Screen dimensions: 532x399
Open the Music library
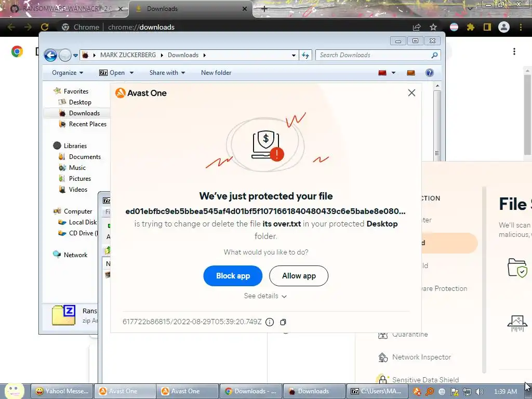(73, 168)
